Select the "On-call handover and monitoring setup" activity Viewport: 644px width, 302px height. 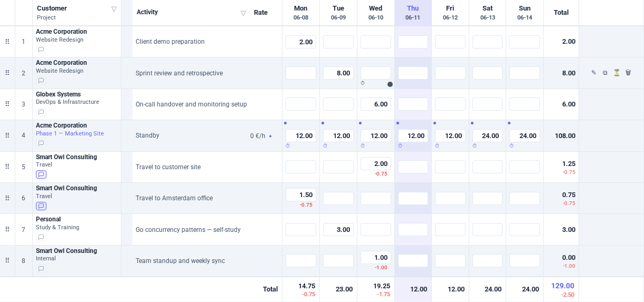[191, 104]
